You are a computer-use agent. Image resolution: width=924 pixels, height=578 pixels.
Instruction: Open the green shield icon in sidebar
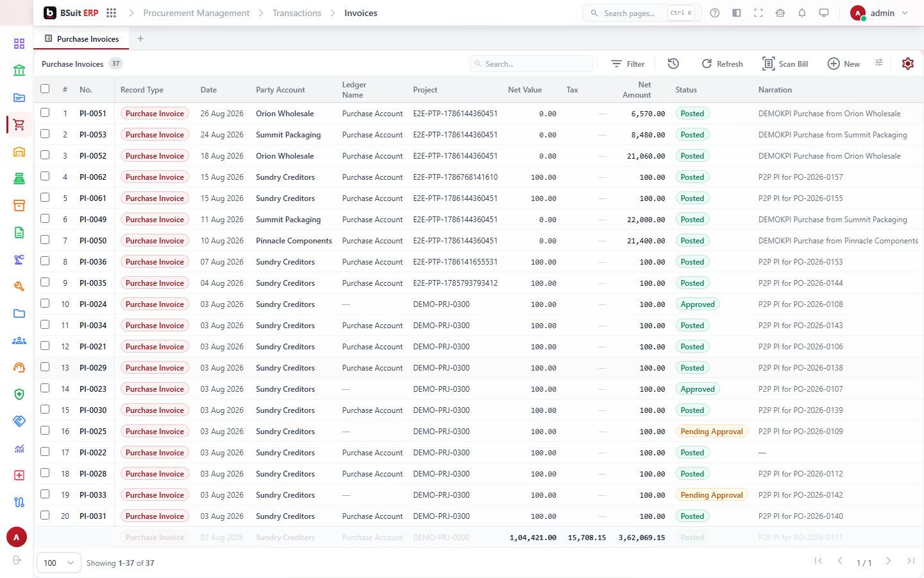point(19,394)
